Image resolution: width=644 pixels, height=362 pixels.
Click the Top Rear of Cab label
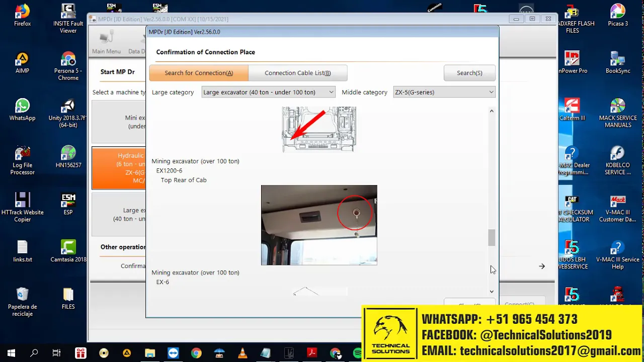point(184,180)
